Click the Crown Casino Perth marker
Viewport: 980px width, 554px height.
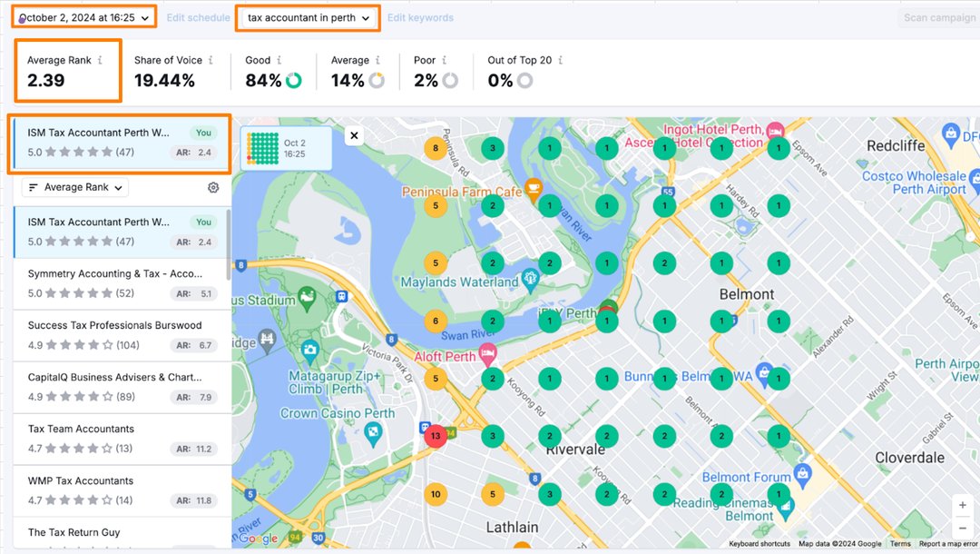[x=373, y=434]
